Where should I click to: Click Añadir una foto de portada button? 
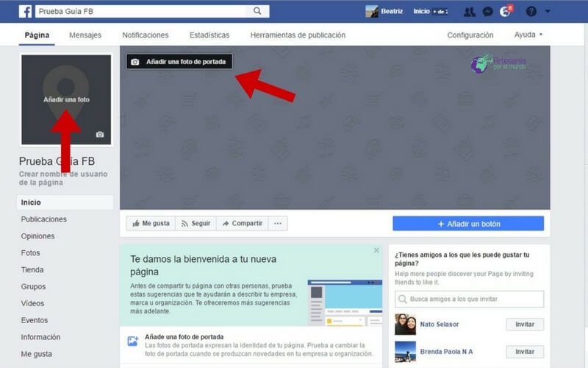(179, 62)
